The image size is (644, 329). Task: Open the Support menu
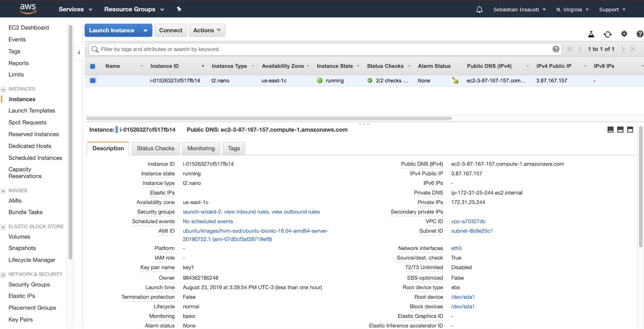tap(612, 10)
